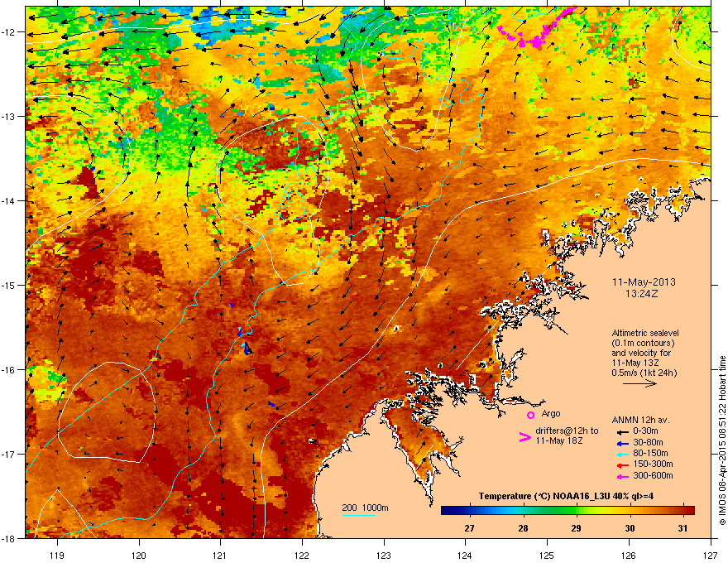Select the black 0-30m arrow legend icon
728x563 pixels.
[x=622, y=431]
